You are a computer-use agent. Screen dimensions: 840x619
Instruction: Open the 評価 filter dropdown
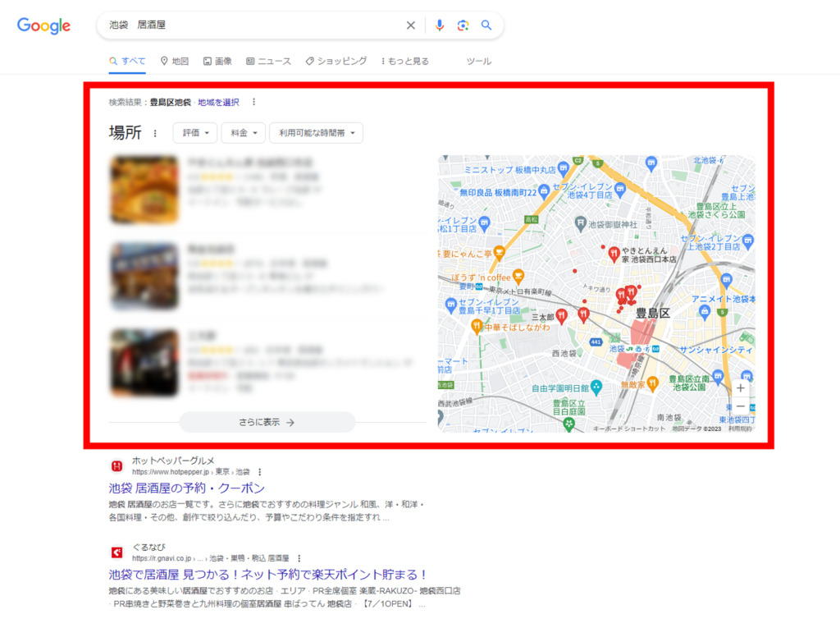pos(195,133)
